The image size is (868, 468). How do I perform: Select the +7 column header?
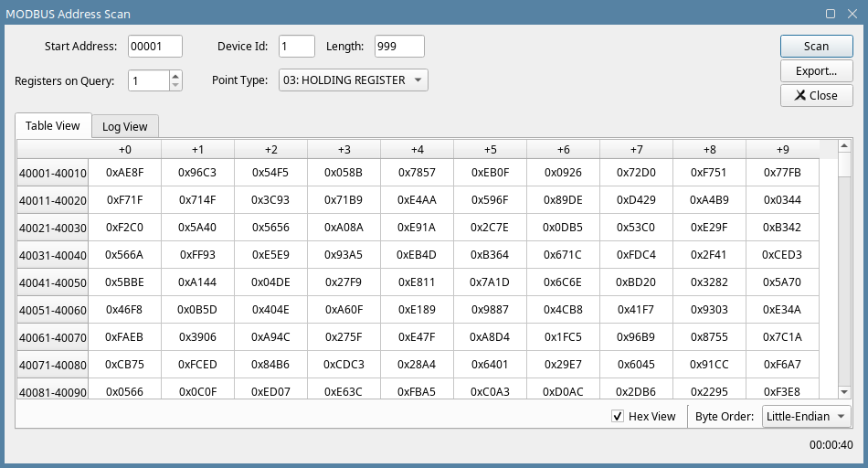[x=637, y=150]
